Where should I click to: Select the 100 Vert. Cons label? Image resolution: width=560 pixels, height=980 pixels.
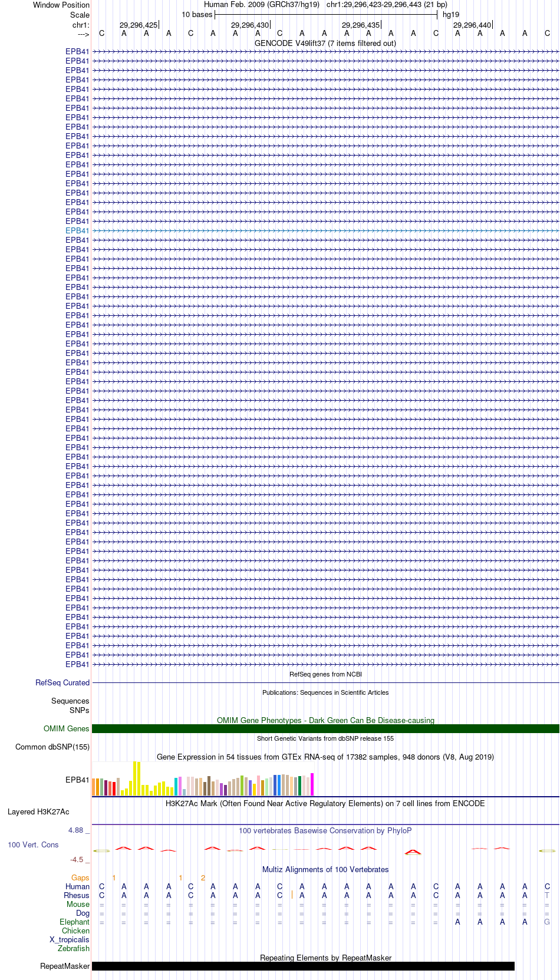pos(33,844)
